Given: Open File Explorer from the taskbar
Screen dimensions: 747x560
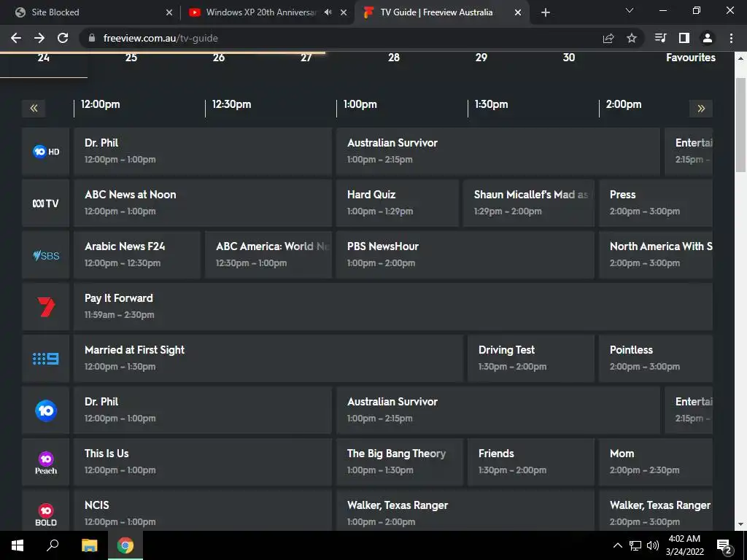Looking at the screenshot, I should click(x=89, y=545).
